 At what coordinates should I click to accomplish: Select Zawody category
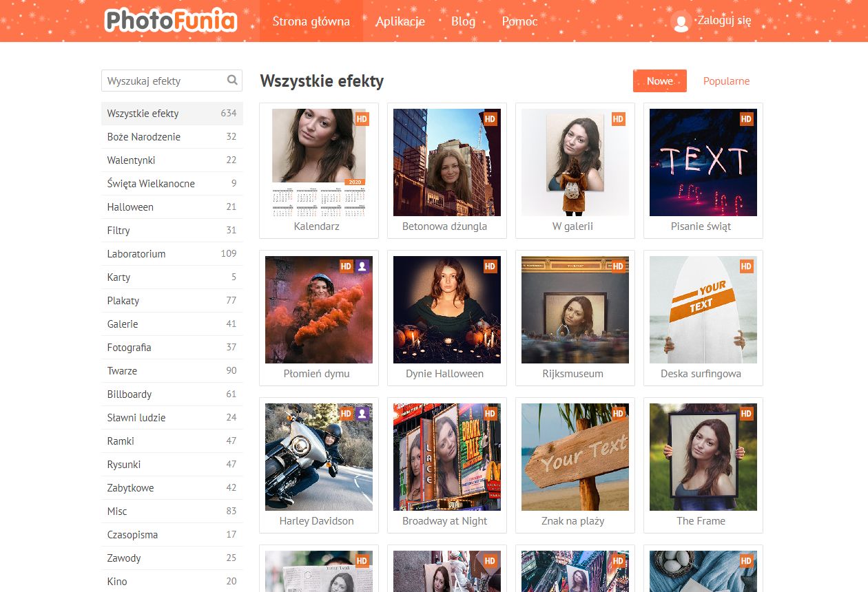pos(172,558)
